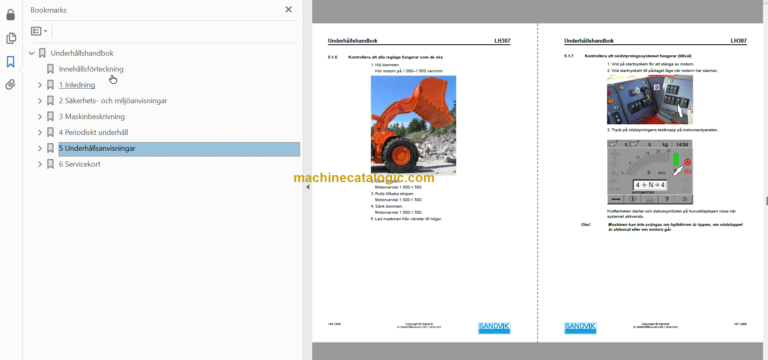Click bookmark icon beside Underhållshandbok

click(42, 53)
